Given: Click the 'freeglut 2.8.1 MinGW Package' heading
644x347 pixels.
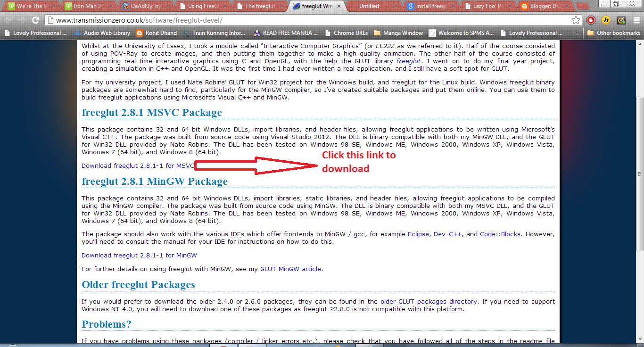Looking at the screenshot, I should [x=155, y=182].
